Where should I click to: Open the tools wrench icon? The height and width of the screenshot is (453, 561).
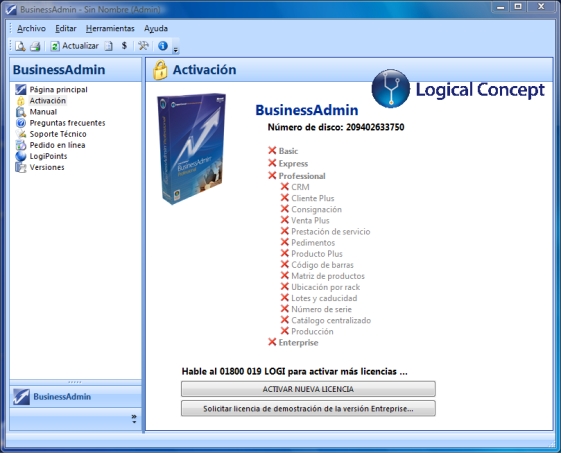point(143,46)
